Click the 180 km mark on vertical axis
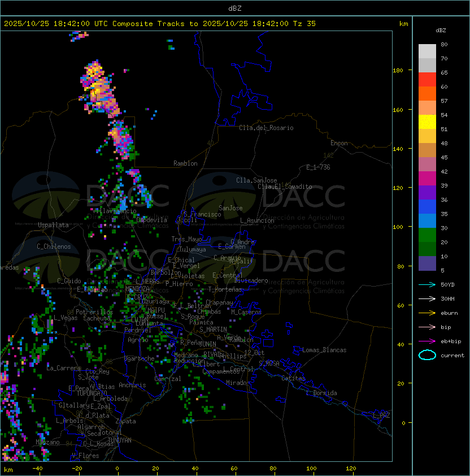This screenshot has width=470, height=476. (x=398, y=70)
